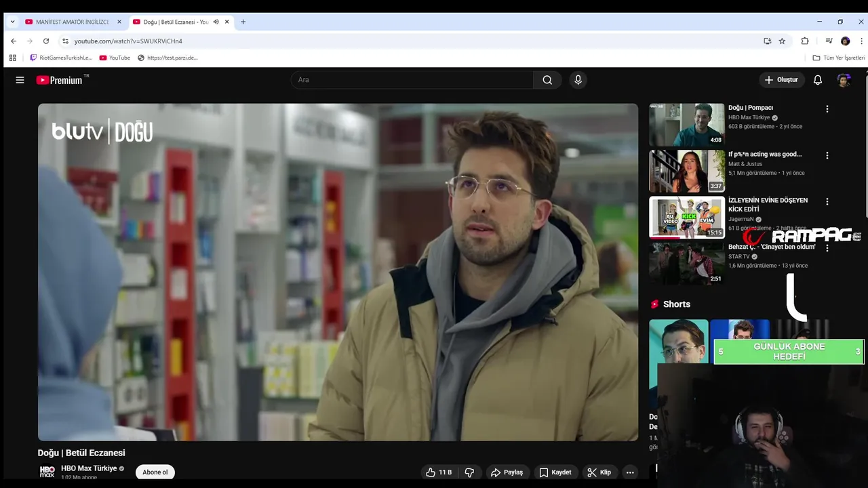
Task: Go back with browser back arrow
Action: (x=14, y=41)
